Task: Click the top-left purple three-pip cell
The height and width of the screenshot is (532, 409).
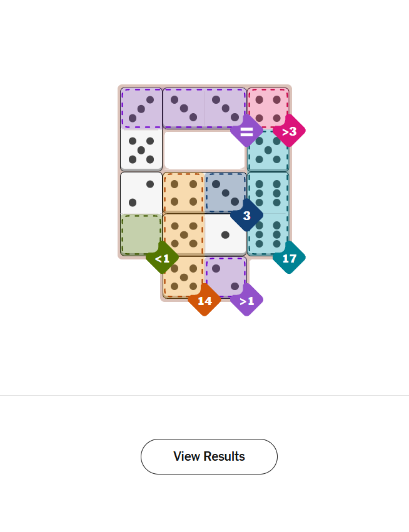Action: pyautogui.click(x=141, y=108)
